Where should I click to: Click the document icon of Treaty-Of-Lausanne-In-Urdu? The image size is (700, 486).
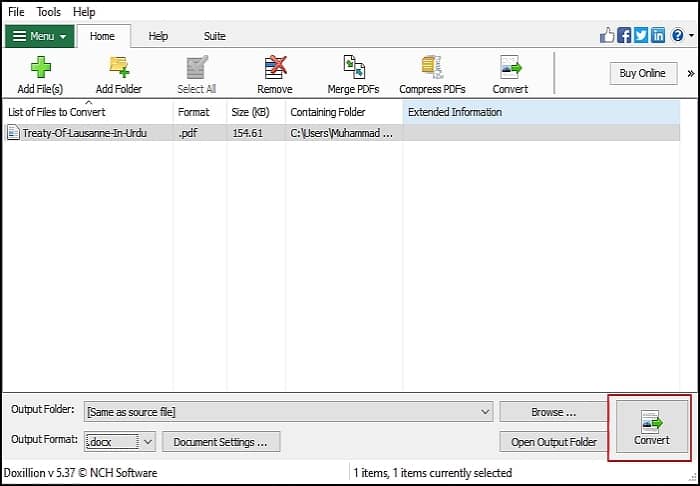coord(13,133)
